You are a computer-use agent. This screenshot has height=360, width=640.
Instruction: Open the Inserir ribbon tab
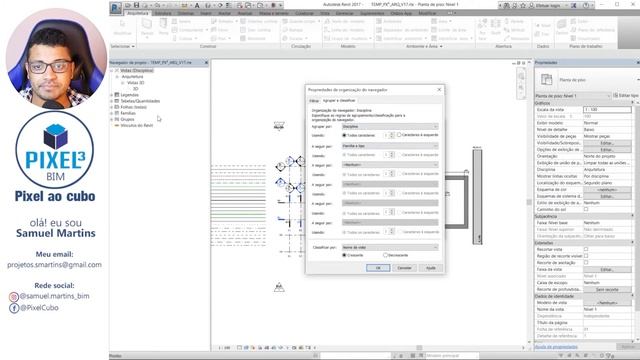206,13
